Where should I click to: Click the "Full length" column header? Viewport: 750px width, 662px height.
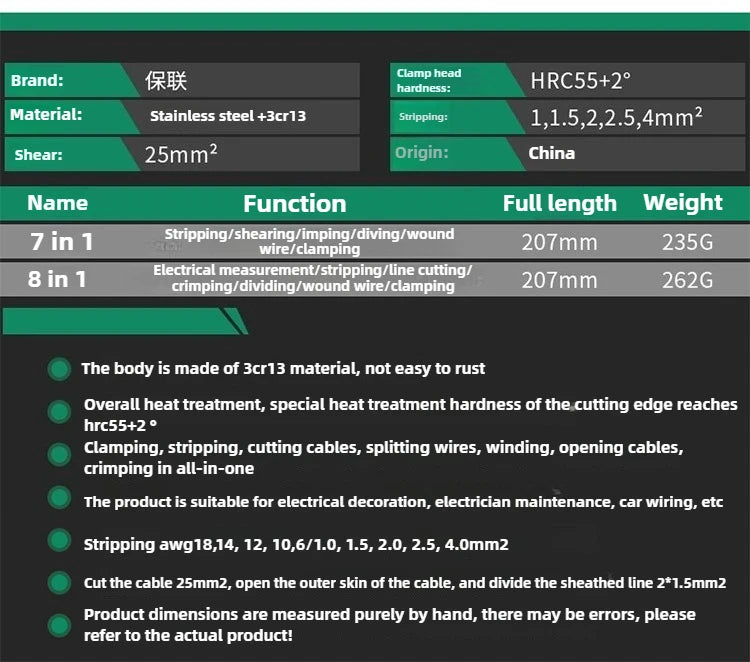point(559,204)
